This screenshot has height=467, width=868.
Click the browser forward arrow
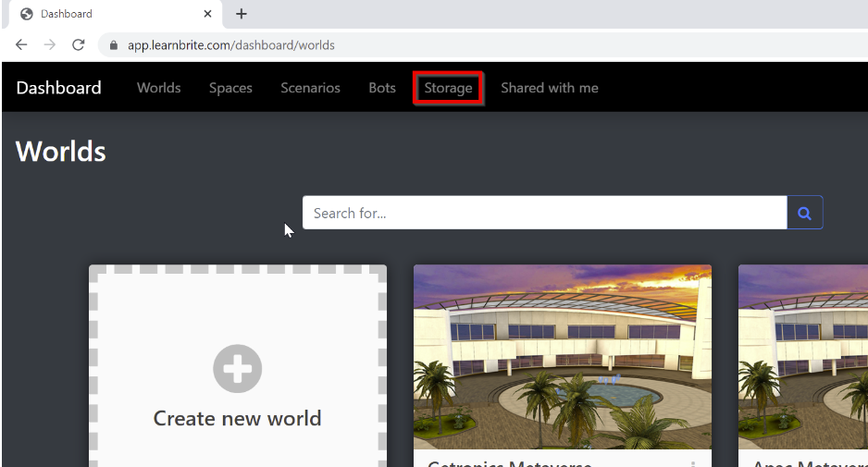(50, 44)
